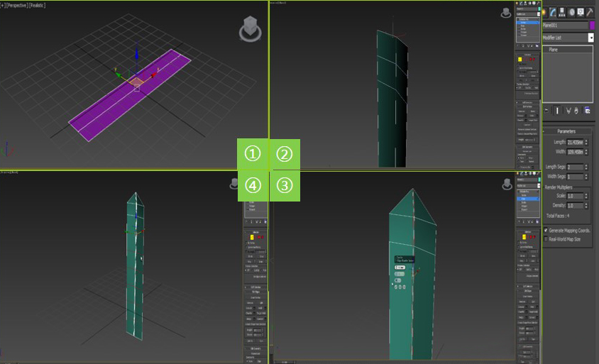Open the [Perspective] viewport label menu
Image resolution: width=599 pixels, height=364 pixels.
click(x=17, y=6)
